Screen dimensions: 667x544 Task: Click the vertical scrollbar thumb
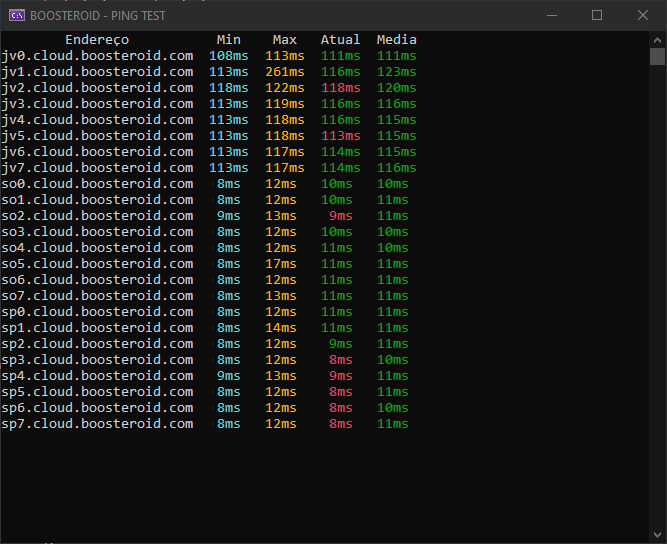657,57
